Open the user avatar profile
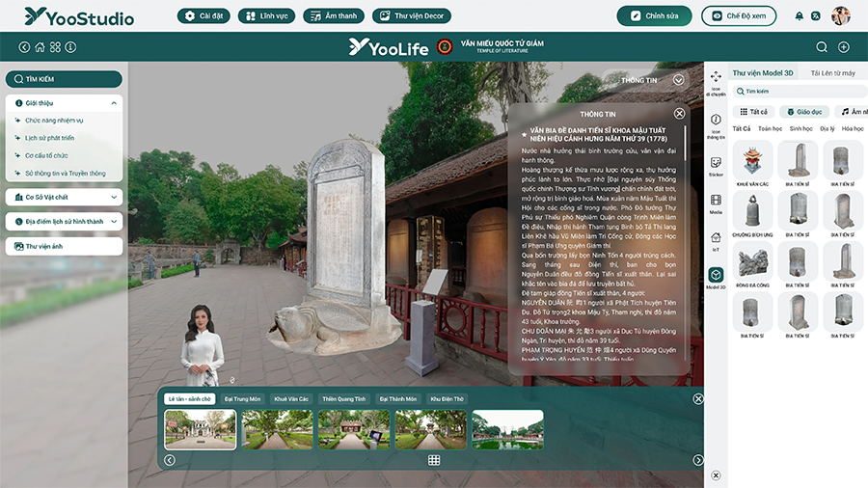The height and width of the screenshot is (488, 868). coord(840,16)
